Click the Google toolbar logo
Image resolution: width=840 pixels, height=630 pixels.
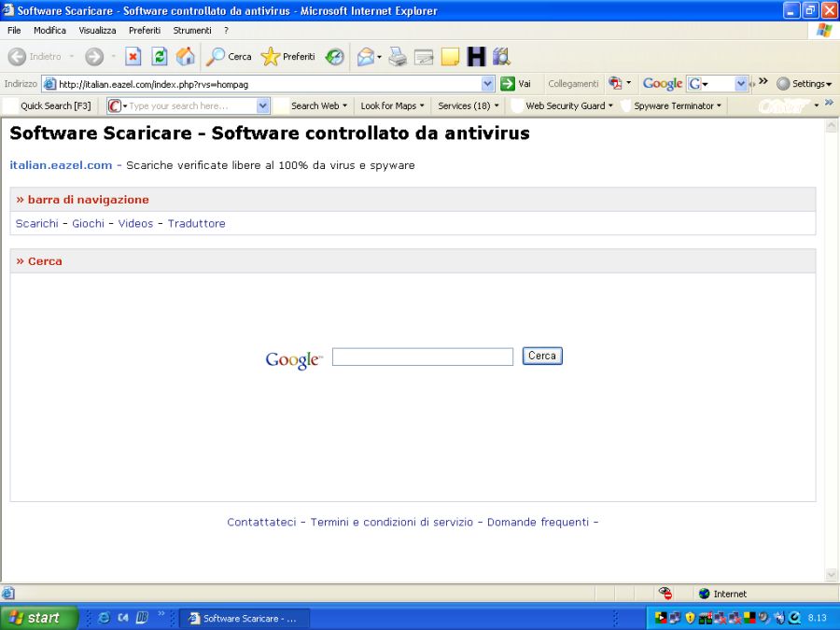[x=663, y=84]
